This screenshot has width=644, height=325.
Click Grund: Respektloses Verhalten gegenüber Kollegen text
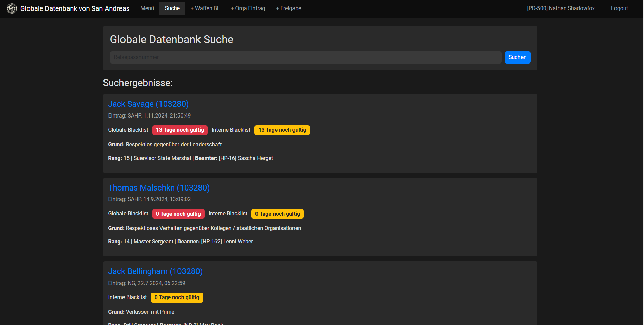(205, 228)
